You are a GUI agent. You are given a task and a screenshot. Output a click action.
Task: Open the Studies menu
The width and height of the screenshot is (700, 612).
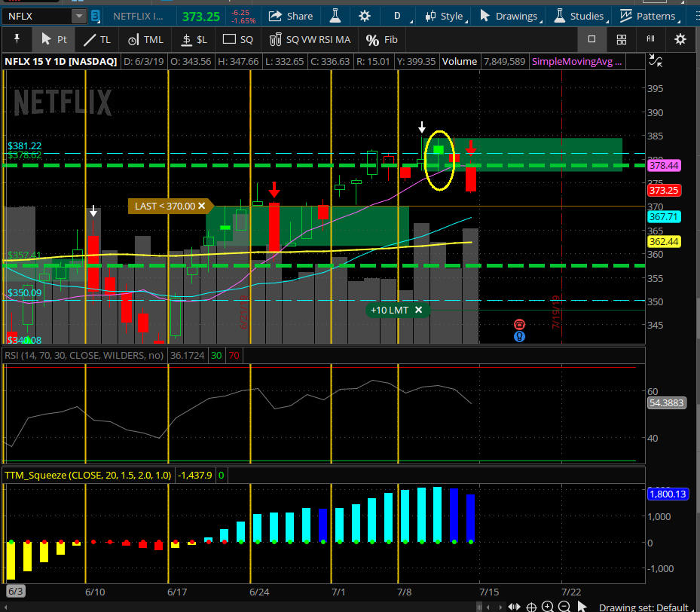pos(578,16)
